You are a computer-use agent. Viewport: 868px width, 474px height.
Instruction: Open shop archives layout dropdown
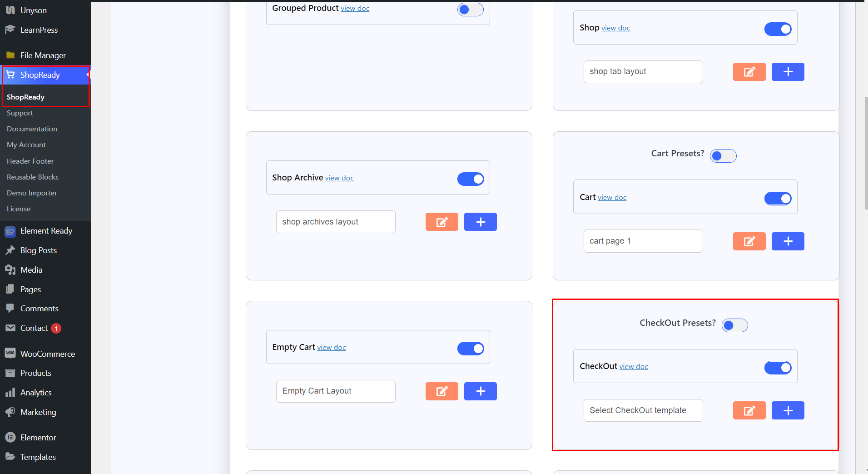[336, 222]
